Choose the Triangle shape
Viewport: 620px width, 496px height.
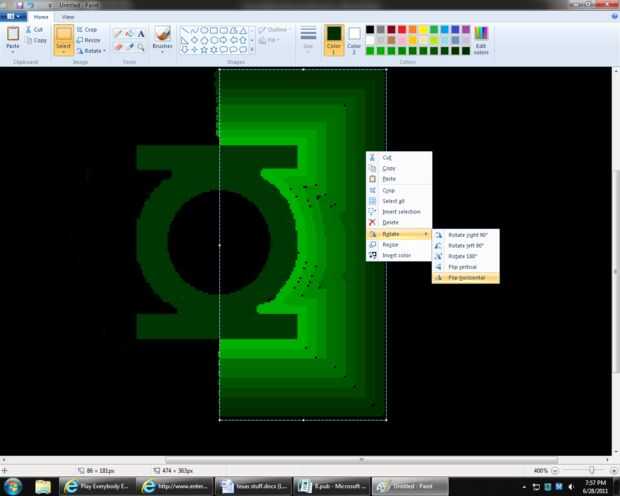(x=243, y=30)
